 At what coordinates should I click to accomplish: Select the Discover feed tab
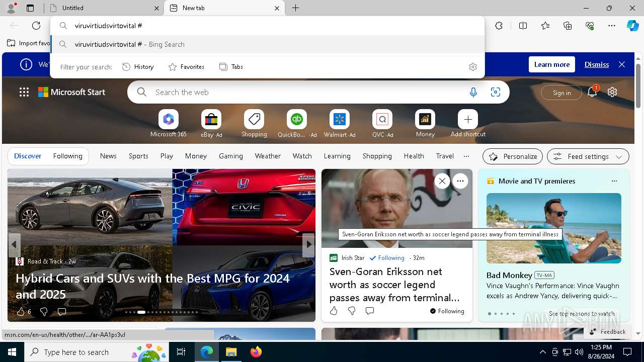coord(28,156)
